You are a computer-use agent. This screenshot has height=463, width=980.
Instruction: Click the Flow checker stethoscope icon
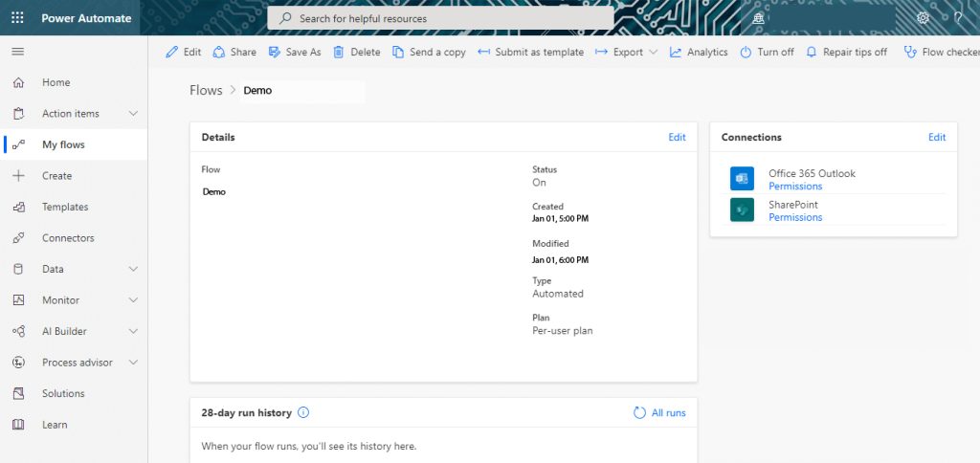click(x=911, y=53)
